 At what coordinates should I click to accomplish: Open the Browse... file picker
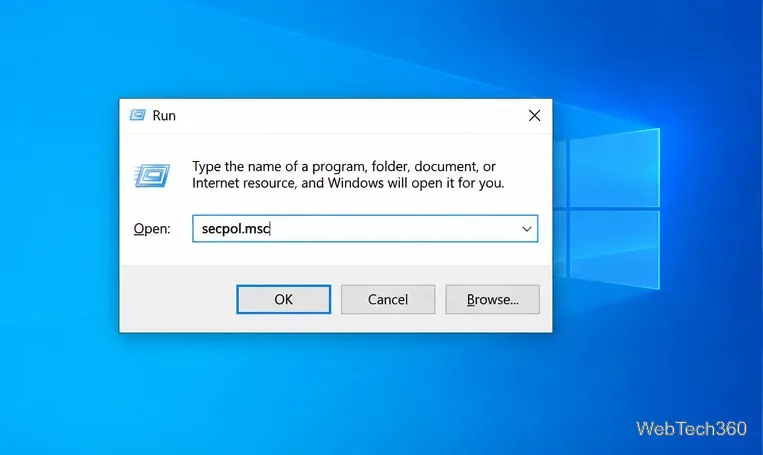(x=492, y=299)
